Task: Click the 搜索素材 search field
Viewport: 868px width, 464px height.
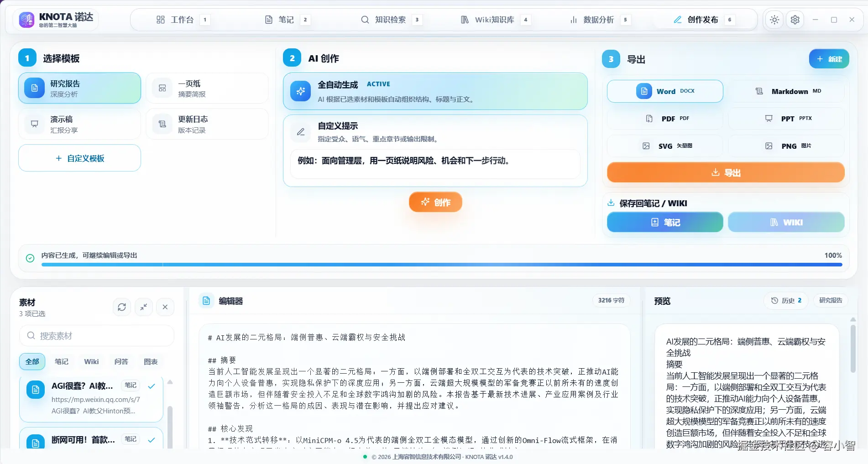Action: pyautogui.click(x=96, y=335)
